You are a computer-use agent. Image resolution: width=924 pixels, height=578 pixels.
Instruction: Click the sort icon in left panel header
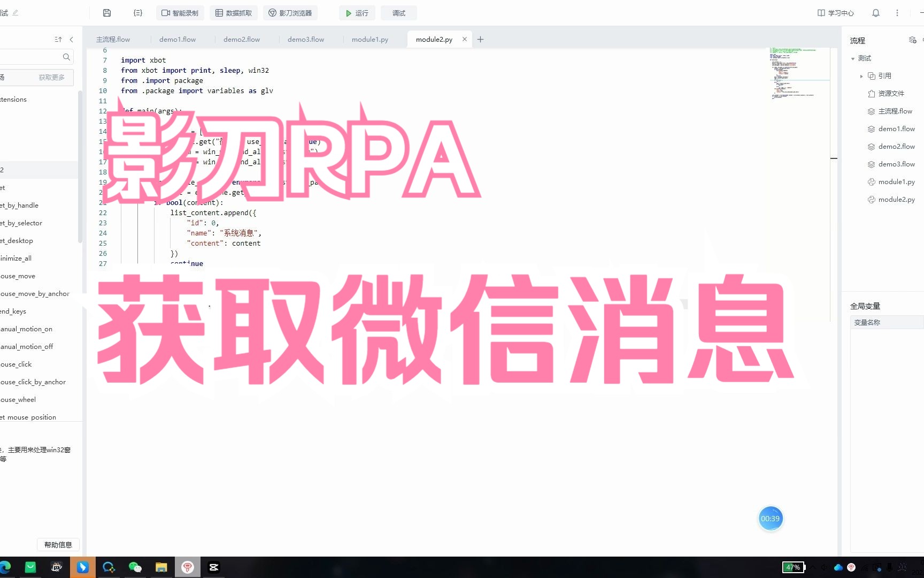(58, 40)
